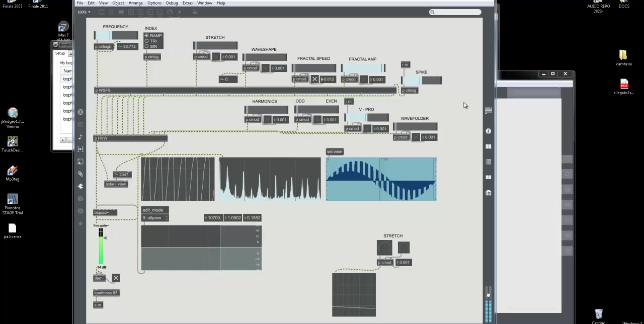The width and height of the screenshot is (644, 324).
Task: Open the TouchDesigner desktop icon
Action: pos(13,144)
